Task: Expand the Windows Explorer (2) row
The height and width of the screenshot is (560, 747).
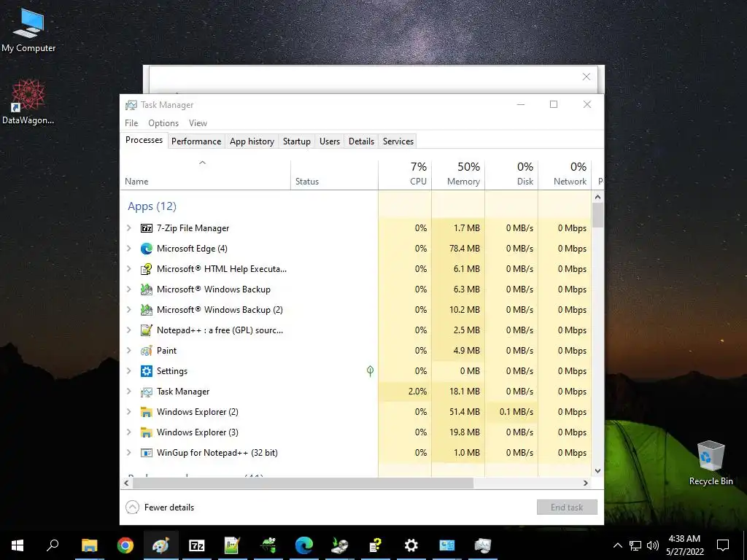Action: (x=128, y=412)
